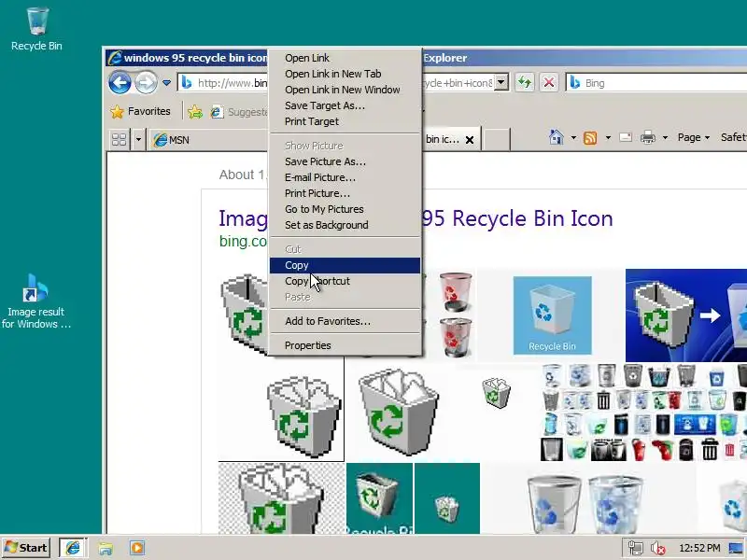
Task: Click the Read Mail envelope icon
Action: 626,137
